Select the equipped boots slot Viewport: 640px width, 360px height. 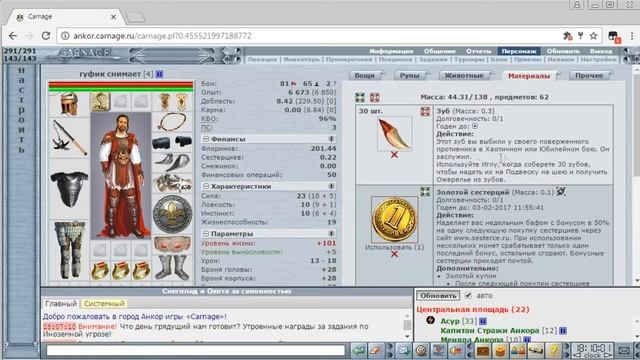(x=172, y=268)
